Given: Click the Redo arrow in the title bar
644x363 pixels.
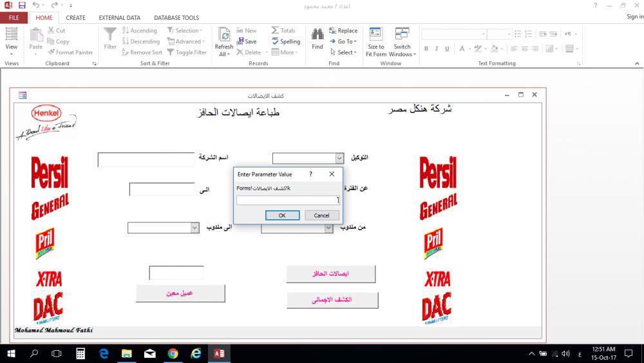Looking at the screenshot, I should [54, 5].
